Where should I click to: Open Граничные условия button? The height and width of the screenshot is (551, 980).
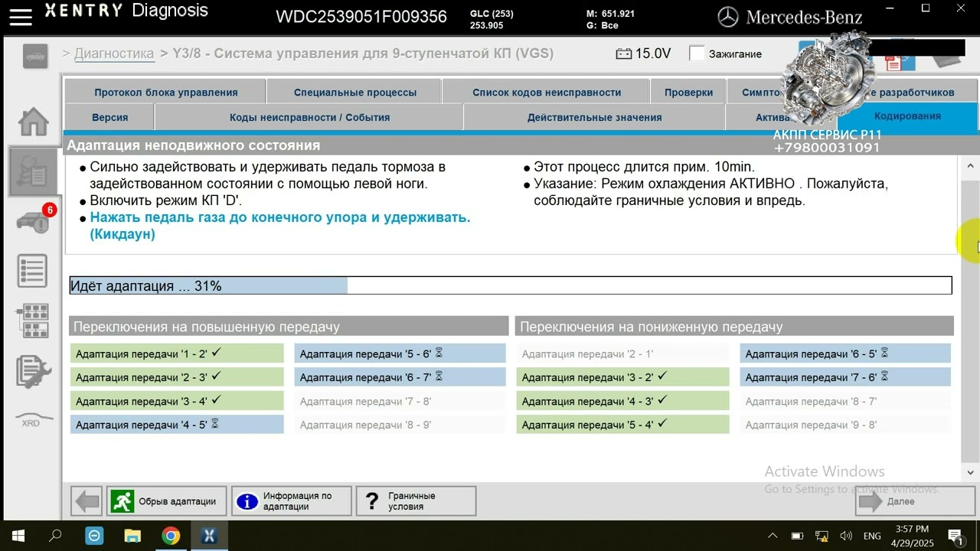coord(416,501)
